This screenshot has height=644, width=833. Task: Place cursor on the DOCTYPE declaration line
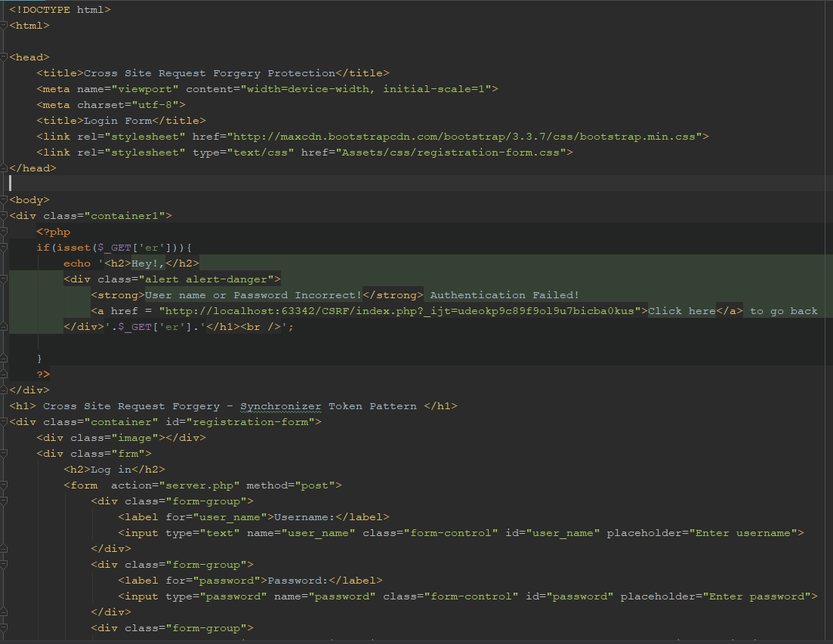pos(60,9)
